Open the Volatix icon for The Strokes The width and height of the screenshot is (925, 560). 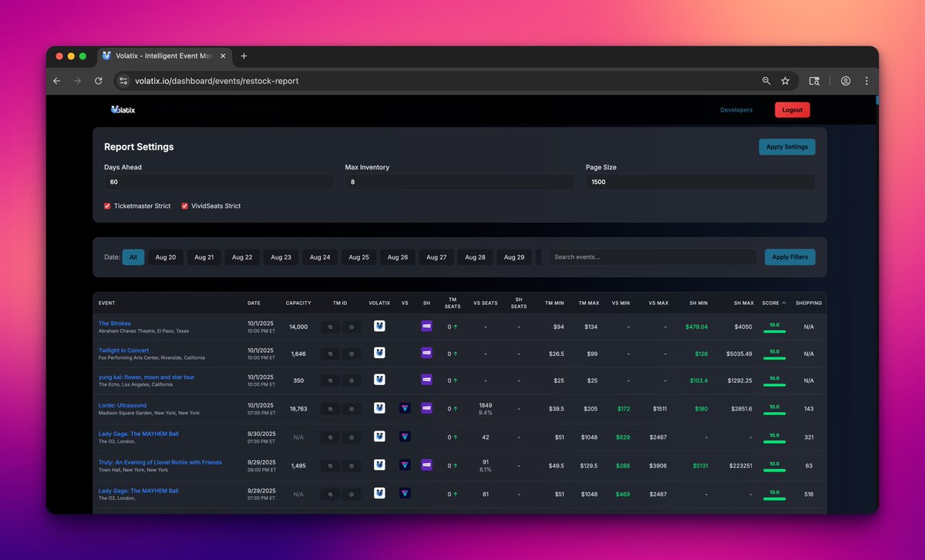coord(379,326)
